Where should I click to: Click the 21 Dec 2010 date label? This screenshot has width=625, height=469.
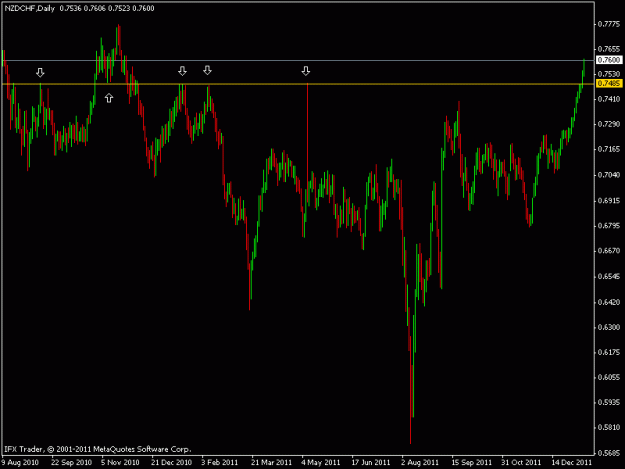pyautogui.click(x=171, y=462)
